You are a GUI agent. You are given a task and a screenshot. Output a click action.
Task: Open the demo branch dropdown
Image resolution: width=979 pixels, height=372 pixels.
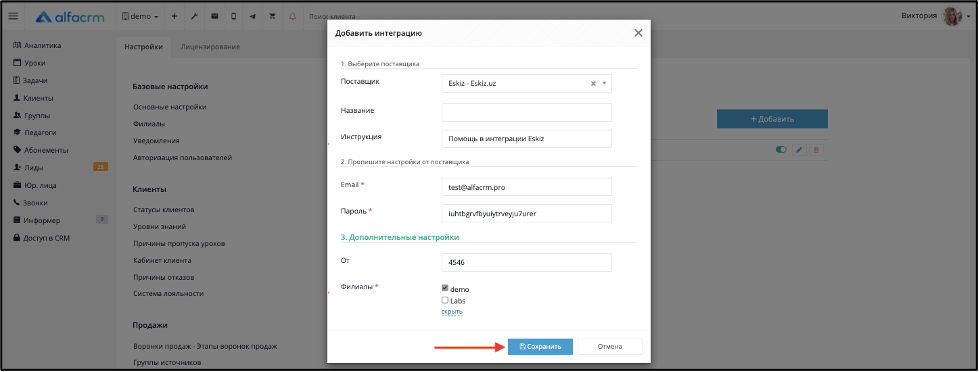point(140,16)
